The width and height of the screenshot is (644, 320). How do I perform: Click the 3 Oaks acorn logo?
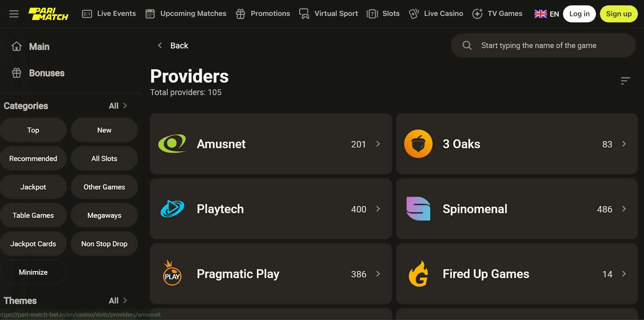click(418, 144)
